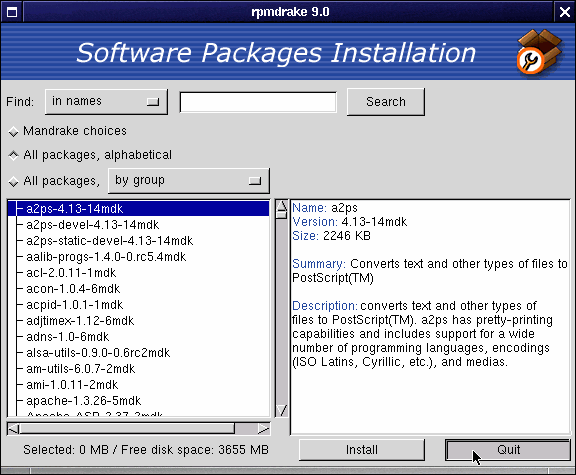576x475 pixels.
Task: Close the rpmdrake window with X
Action: pos(565,12)
